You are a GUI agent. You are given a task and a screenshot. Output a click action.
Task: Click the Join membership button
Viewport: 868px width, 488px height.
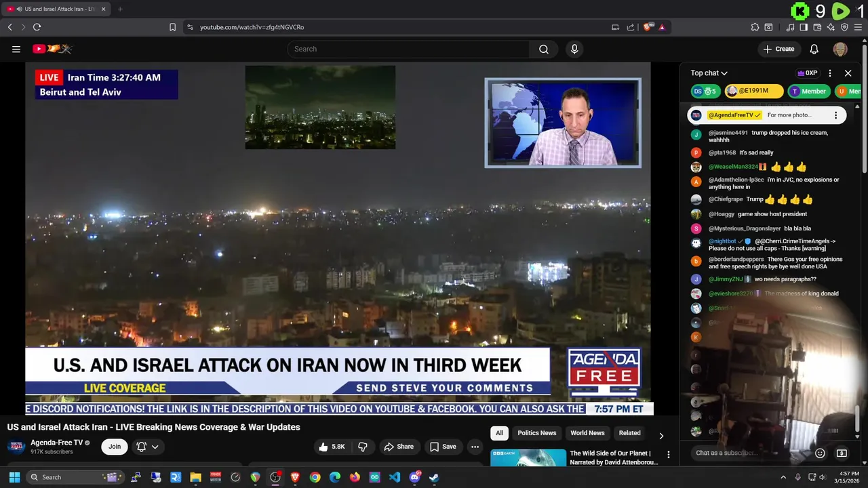tap(115, 447)
